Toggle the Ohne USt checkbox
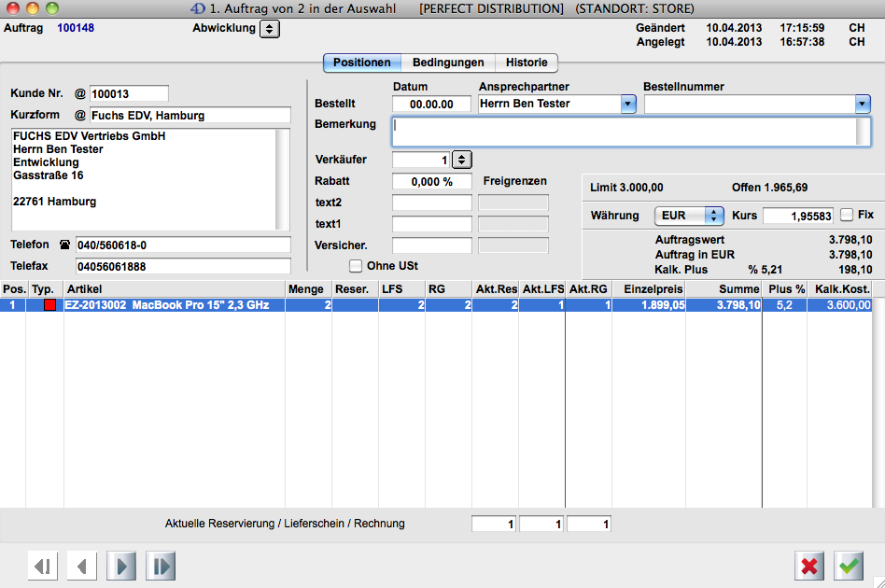 pyautogui.click(x=355, y=266)
